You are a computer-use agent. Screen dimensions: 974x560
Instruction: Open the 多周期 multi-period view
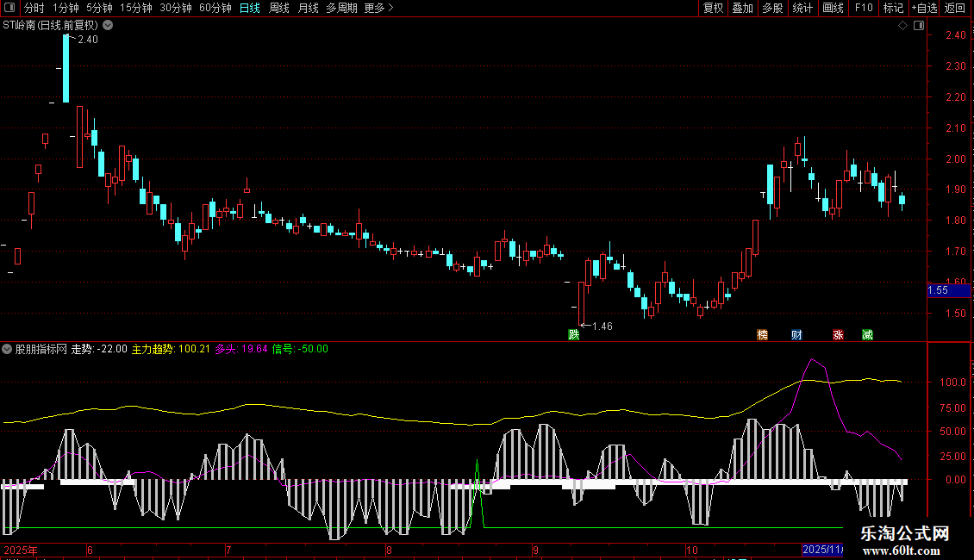pyautogui.click(x=341, y=8)
